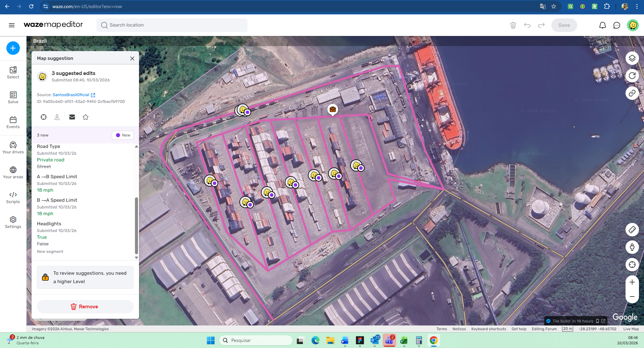Open the notifications bell

[602, 25]
